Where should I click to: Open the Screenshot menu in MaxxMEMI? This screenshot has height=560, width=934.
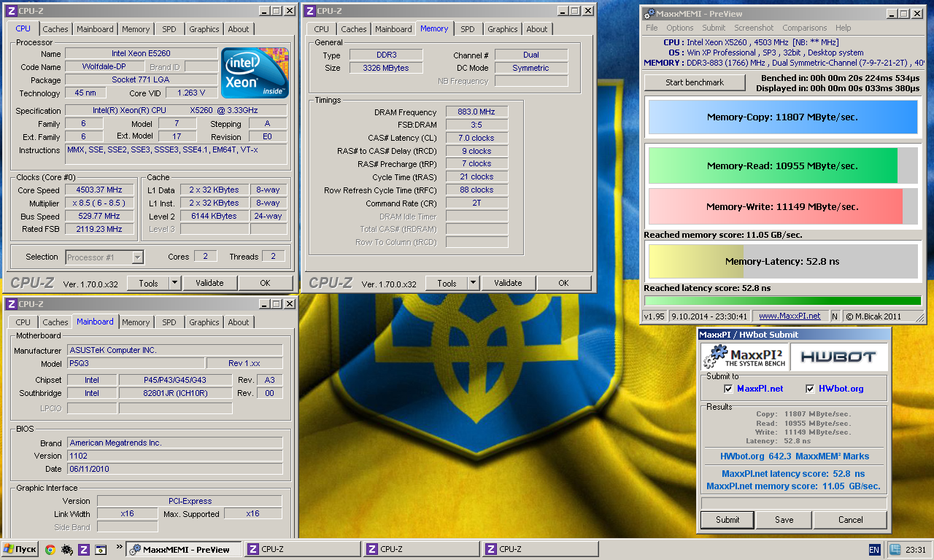coord(754,28)
